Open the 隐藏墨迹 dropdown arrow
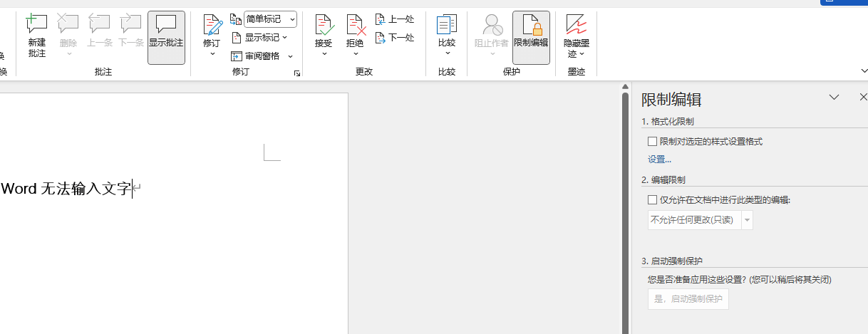 [x=582, y=54]
